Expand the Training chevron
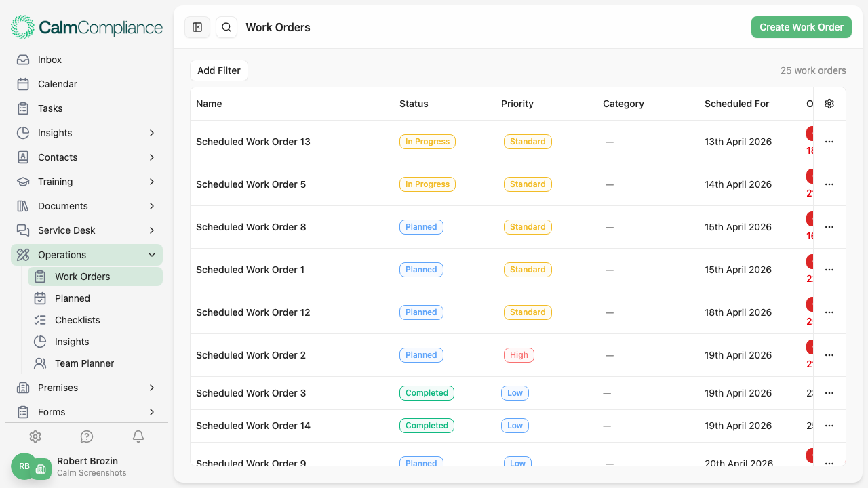The image size is (868, 488). (152, 182)
